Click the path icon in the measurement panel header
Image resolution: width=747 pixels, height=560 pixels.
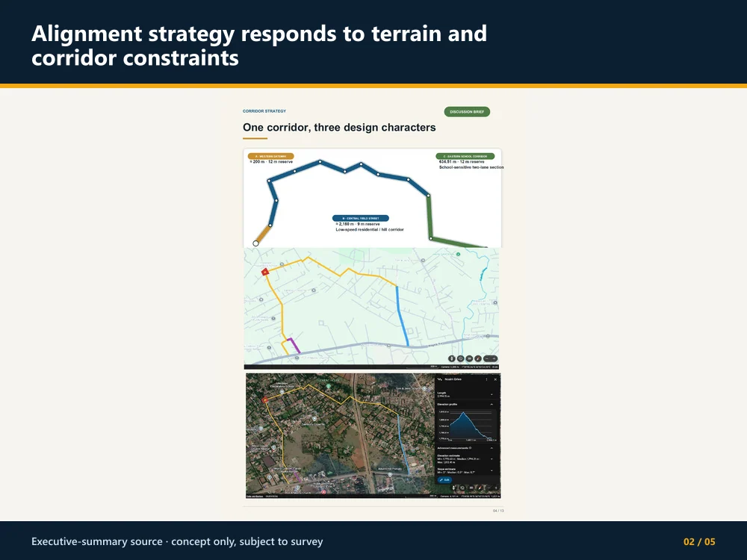pyautogui.click(x=440, y=379)
